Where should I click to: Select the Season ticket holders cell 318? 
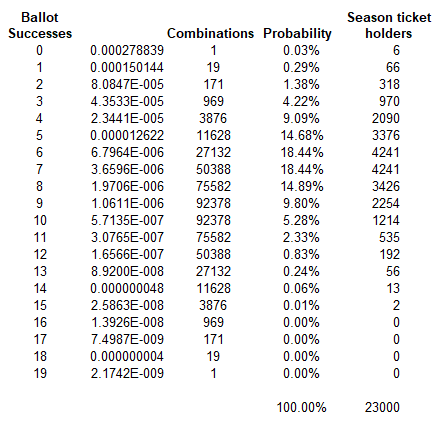click(389, 84)
